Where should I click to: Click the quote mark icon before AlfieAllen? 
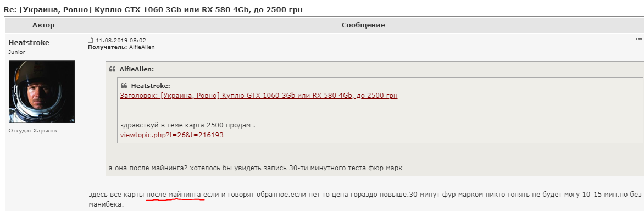pos(112,69)
